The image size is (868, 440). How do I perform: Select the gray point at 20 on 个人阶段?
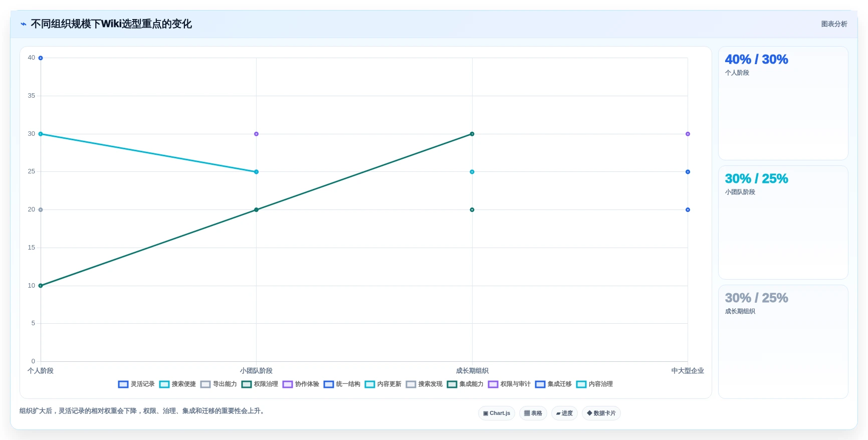pos(41,210)
